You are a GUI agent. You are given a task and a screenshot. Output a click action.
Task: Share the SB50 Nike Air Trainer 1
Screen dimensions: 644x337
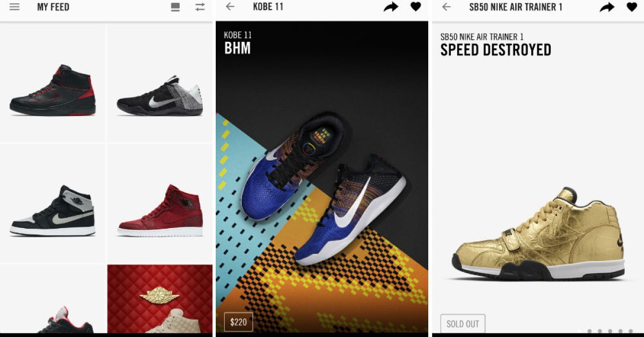(x=607, y=7)
